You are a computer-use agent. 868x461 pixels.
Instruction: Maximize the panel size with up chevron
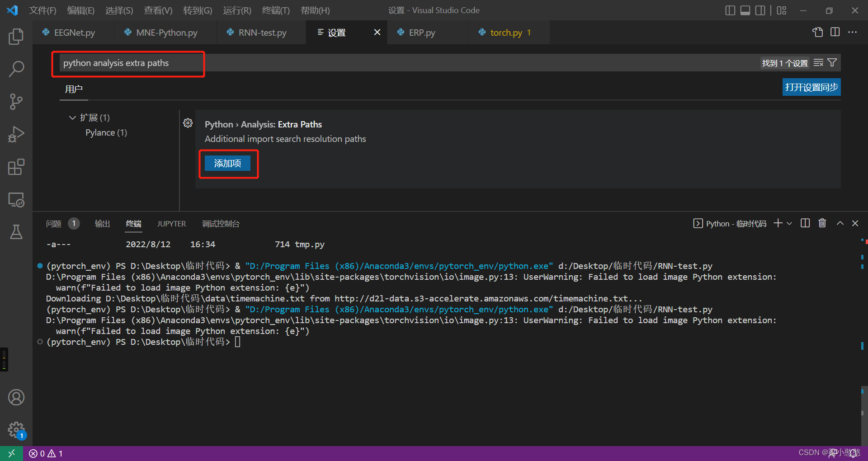coord(840,223)
